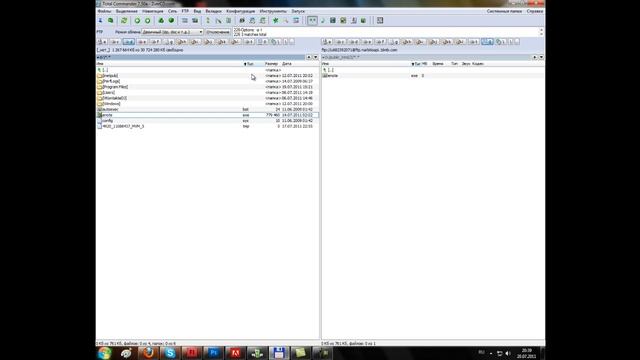Select the config sys file
The width and height of the screenshot is (640, 360).
tap(207, 121)
